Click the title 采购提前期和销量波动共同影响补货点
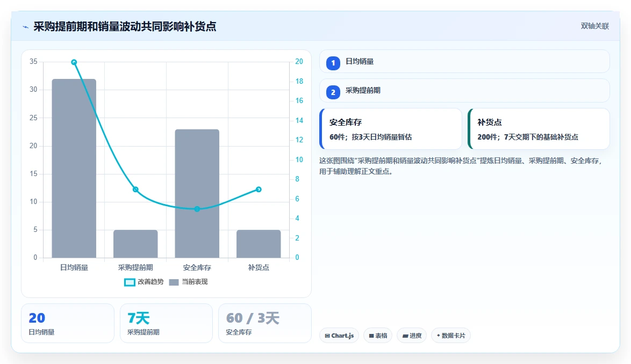 coord(125,26)
